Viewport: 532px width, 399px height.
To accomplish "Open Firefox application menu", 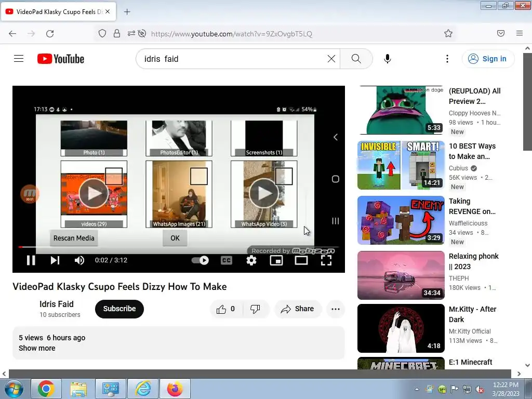I will (x=520, y=33).
